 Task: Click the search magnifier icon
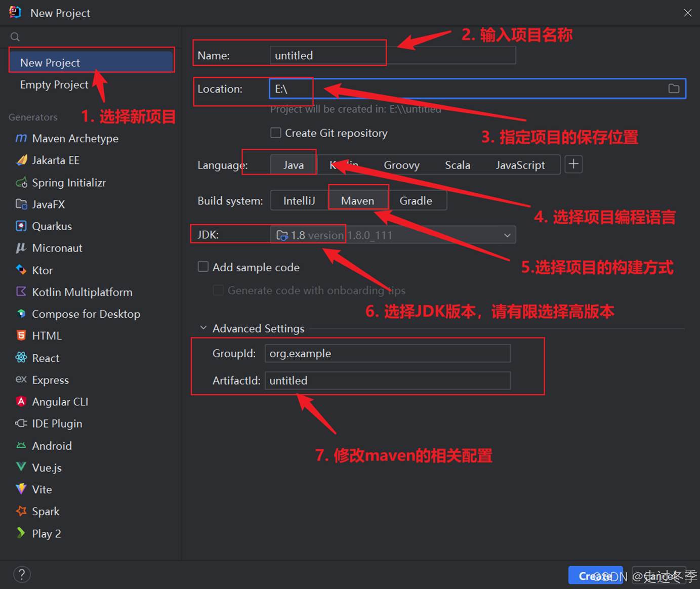(15, 37)
